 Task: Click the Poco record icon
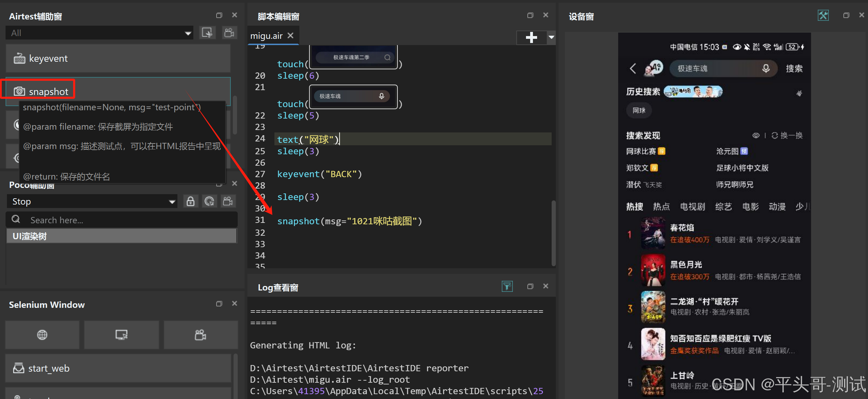(x=228, y=201)
